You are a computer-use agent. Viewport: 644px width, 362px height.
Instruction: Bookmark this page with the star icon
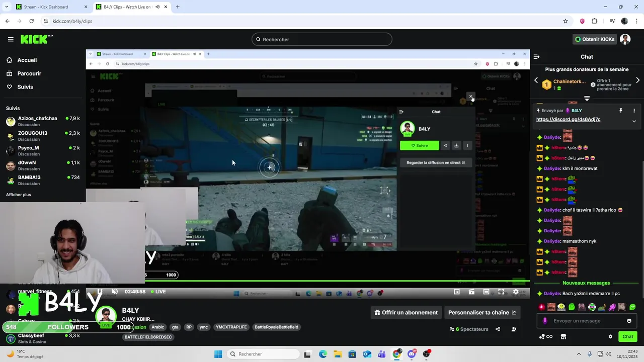coord(566,21)
